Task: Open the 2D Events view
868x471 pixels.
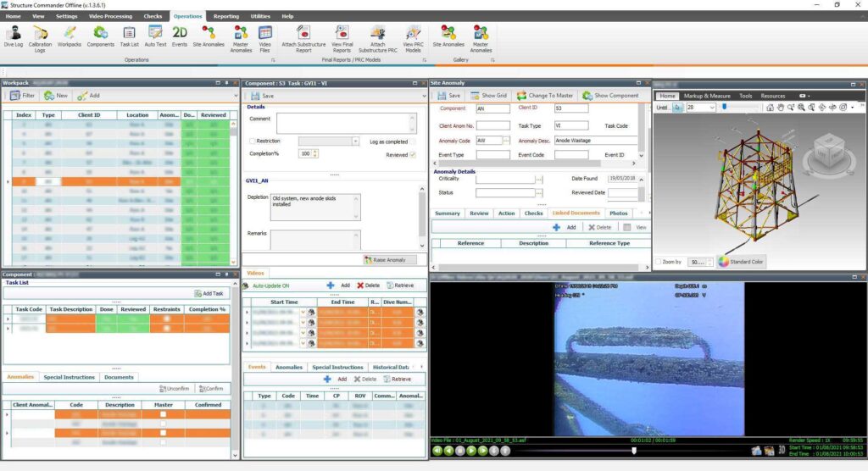Action: (x=180, y=36)
